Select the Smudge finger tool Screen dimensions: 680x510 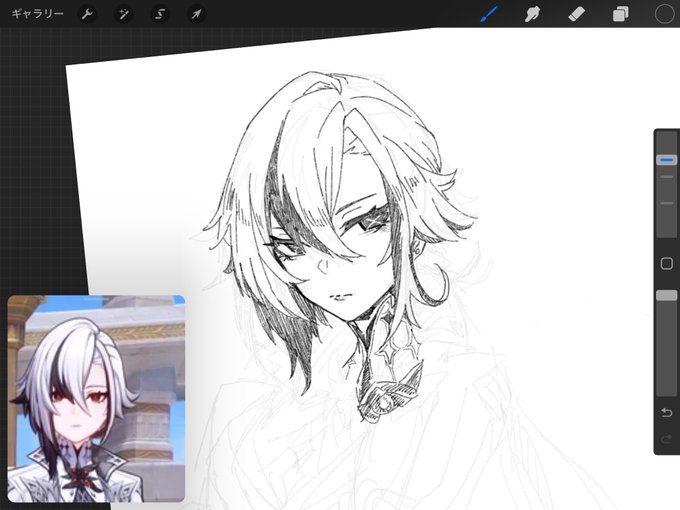click(x=533, y=14)
